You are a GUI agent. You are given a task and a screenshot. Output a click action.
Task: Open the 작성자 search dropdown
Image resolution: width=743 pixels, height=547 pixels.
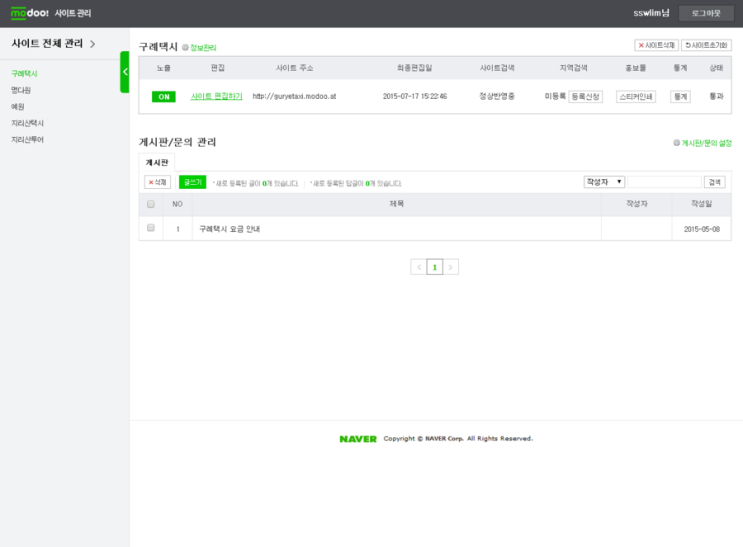tap(604, 182)
